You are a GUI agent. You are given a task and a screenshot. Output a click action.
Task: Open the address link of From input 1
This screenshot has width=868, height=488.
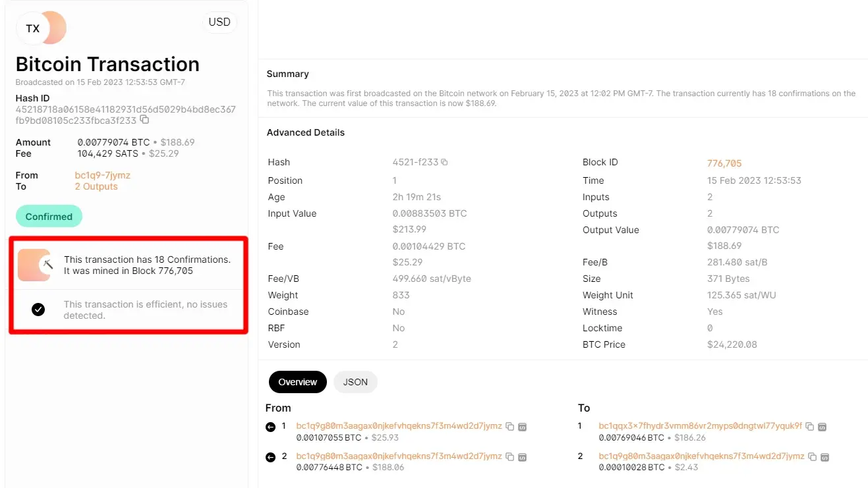pos(399,426)
